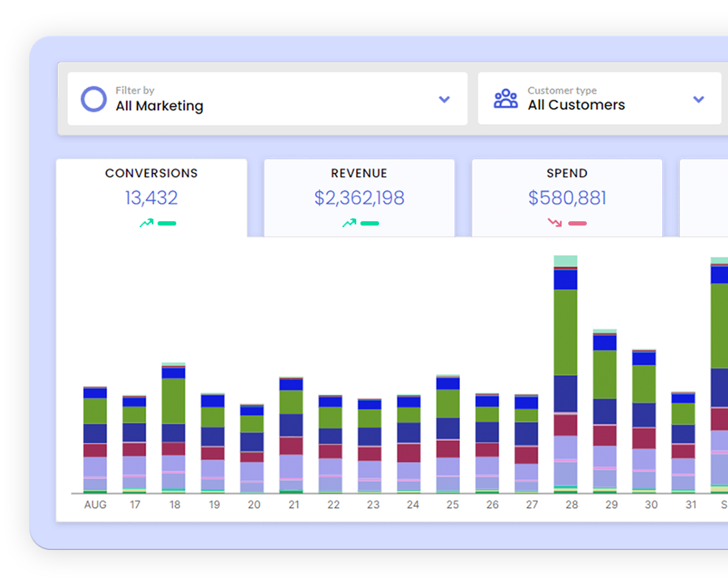The height and width of the screenshot is (580, 728).
Task: Click the green upward trend arrow under Revenue
Action: [x=349, y=223]
